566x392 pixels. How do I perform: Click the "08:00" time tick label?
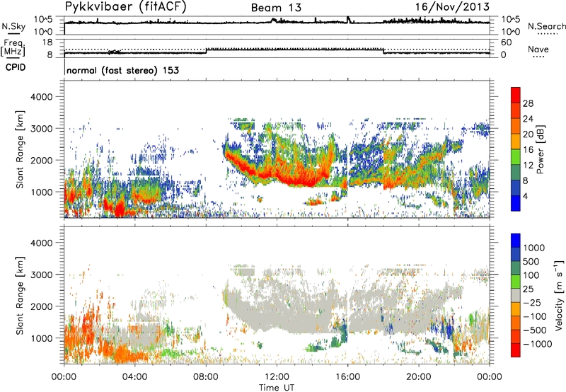206,377
